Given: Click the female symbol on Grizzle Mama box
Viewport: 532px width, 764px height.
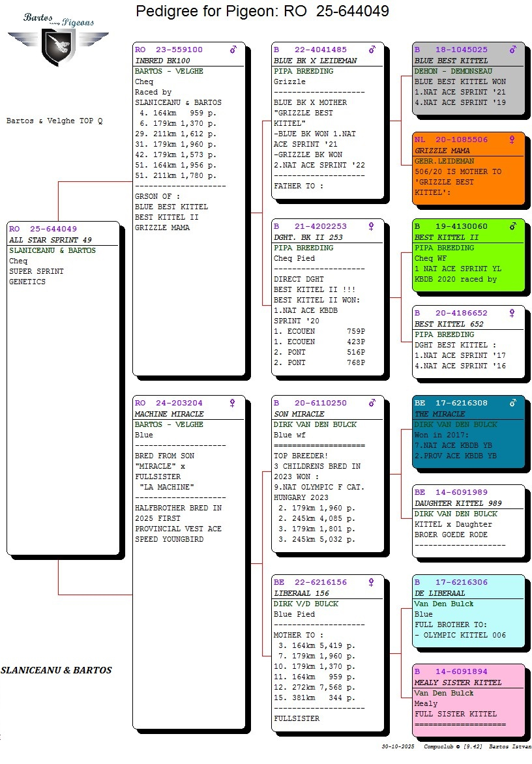Looking at the screenshot, I should click(512, 140).
